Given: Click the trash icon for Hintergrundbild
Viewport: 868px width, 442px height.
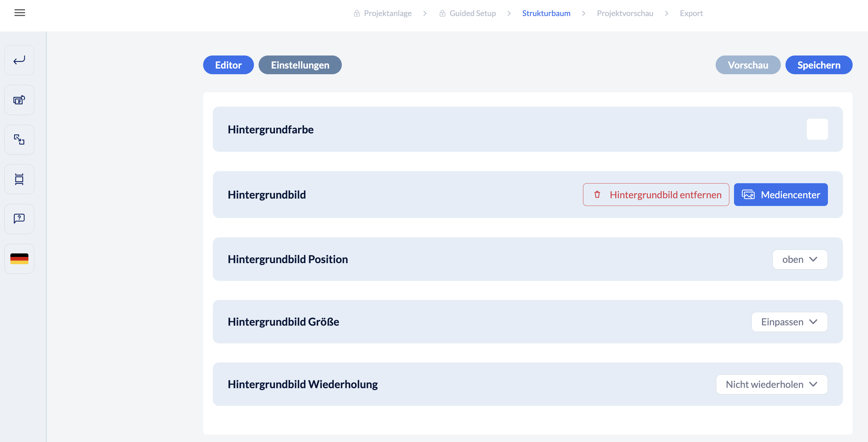Looking at the screenshot, I should point(597,195).
